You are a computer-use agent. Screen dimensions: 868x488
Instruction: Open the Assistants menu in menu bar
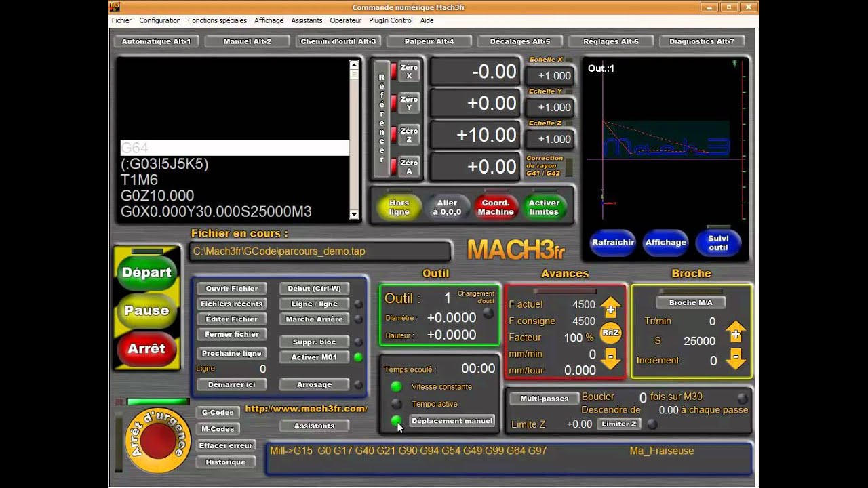[307, 20]
